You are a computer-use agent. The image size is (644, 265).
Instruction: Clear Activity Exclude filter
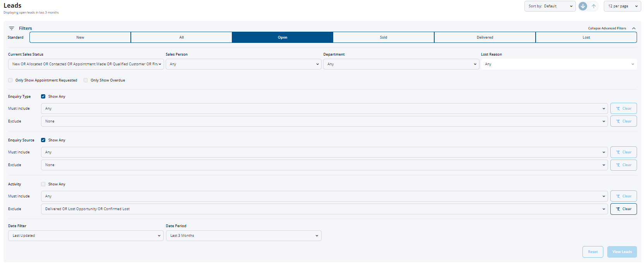(623, 209)
